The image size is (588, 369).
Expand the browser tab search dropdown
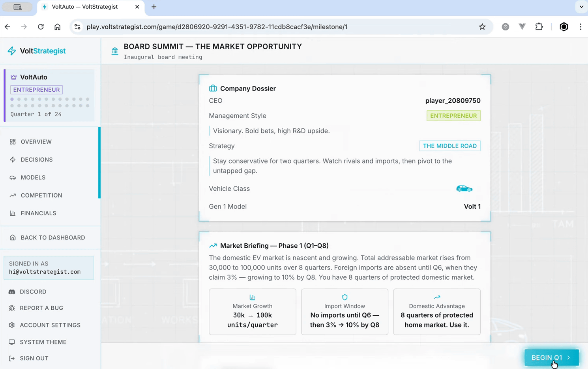click(x=581, y=7)
